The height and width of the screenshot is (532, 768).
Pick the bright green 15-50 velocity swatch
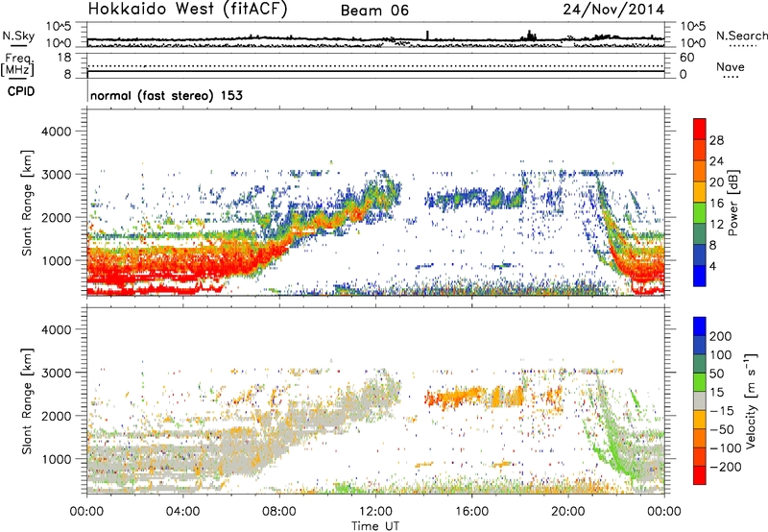[x=700, y=382]
